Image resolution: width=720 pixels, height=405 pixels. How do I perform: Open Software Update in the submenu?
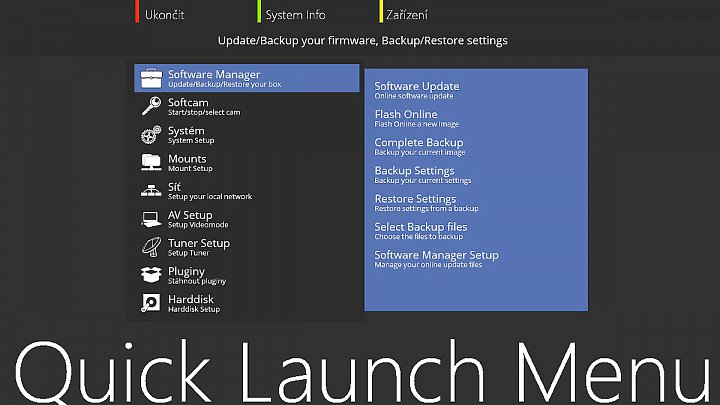417,90
